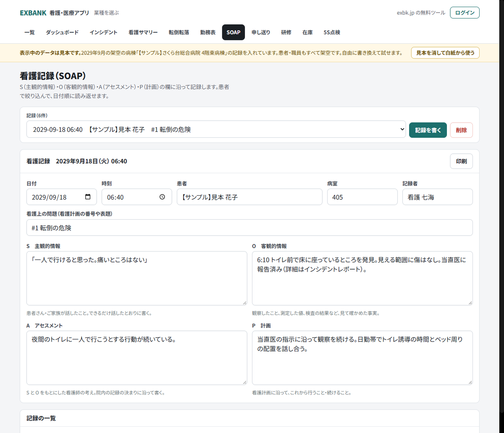Switch to 申し送り tab
The image size is (504, 433).
(x=261, y=32)
